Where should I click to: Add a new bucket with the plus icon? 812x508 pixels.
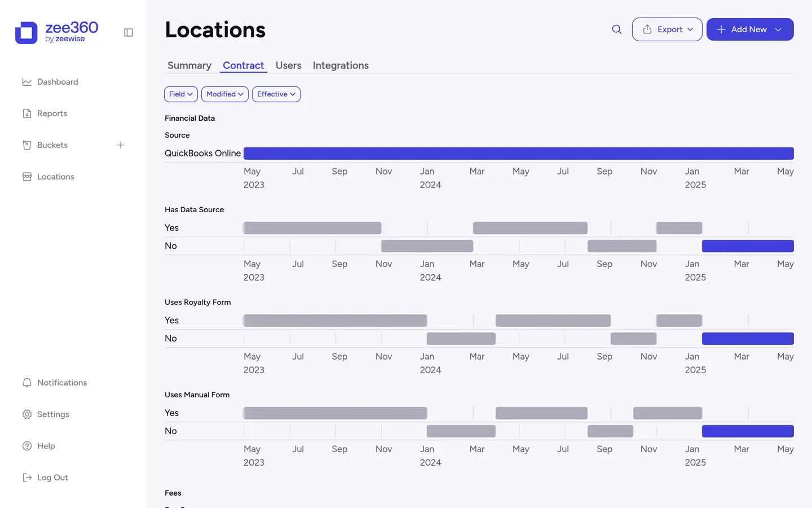pyautogui.click(x=120, y=145)
